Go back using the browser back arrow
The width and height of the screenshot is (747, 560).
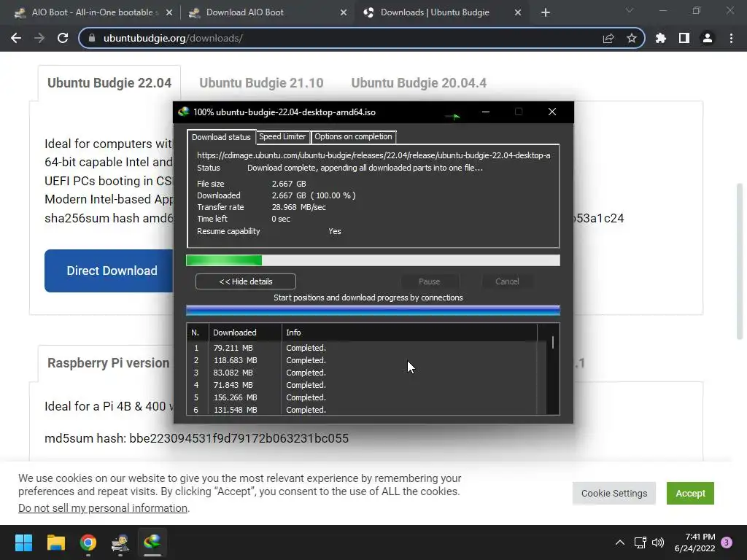[x=16, y=38]
